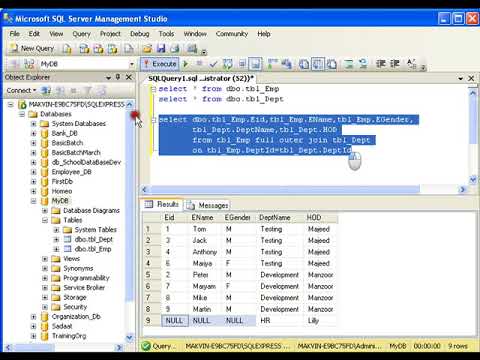Click the Analysis Services MDX Query icon

point(84,49)
